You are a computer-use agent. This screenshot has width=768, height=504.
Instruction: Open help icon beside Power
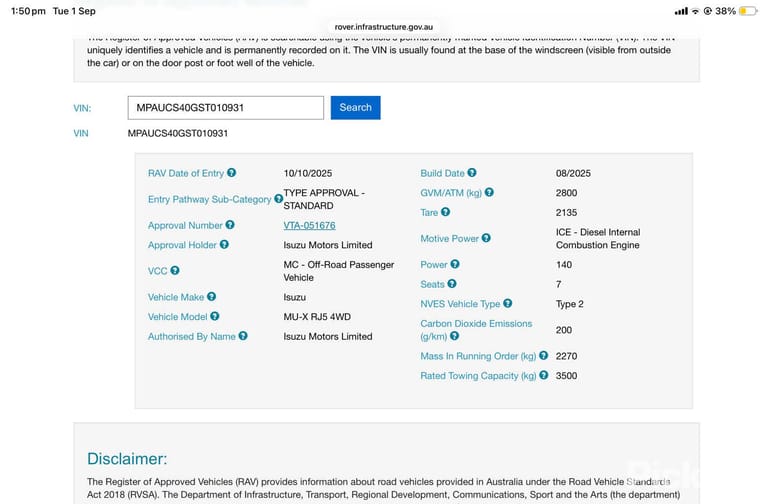[455, 264]
